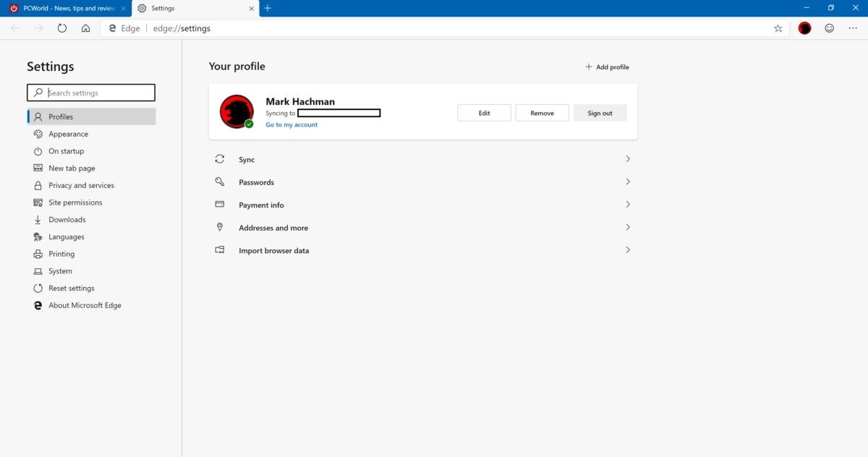Click the Appearance palette icon
The image size is (868, 457).
(x=38, y=134)
